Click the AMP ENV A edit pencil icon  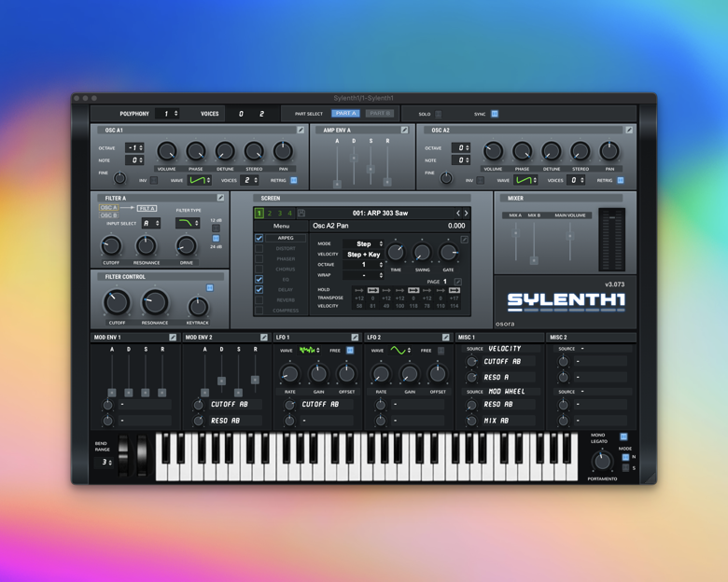404,130
